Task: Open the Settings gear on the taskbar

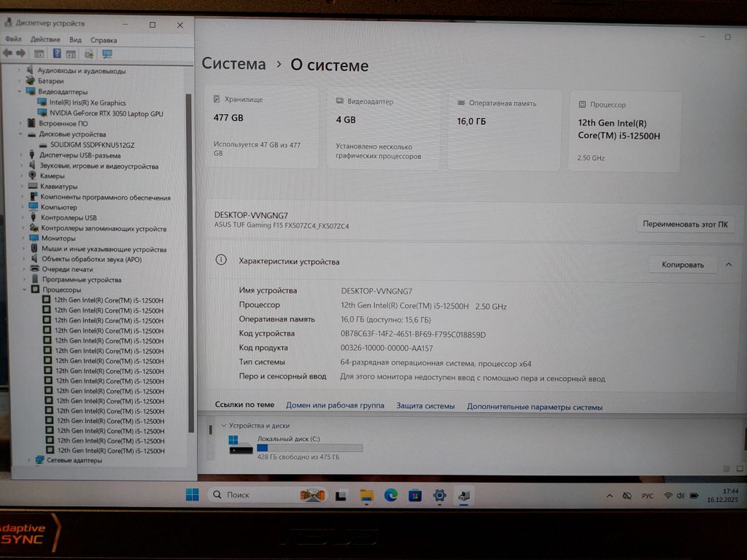Action: click(x=439, y=495)
